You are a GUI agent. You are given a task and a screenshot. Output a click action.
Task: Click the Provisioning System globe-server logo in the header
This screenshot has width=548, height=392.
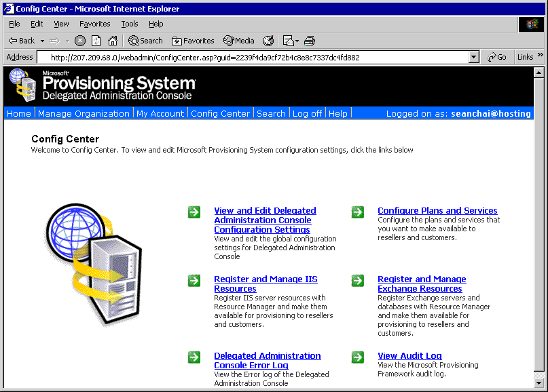coord(22,85)
